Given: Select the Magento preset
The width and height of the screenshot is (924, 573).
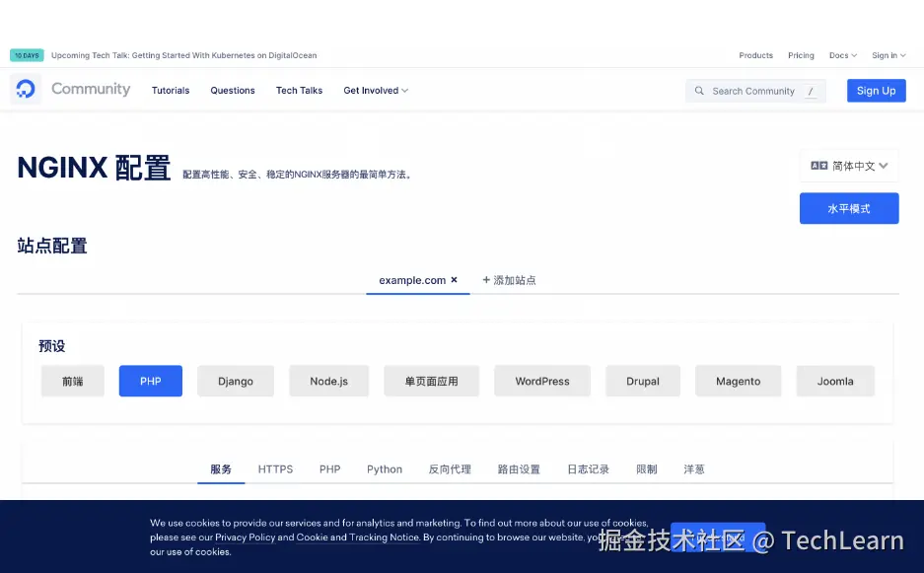Looking at the screenshot, I should pyautogui.click(x=739, y=381).
